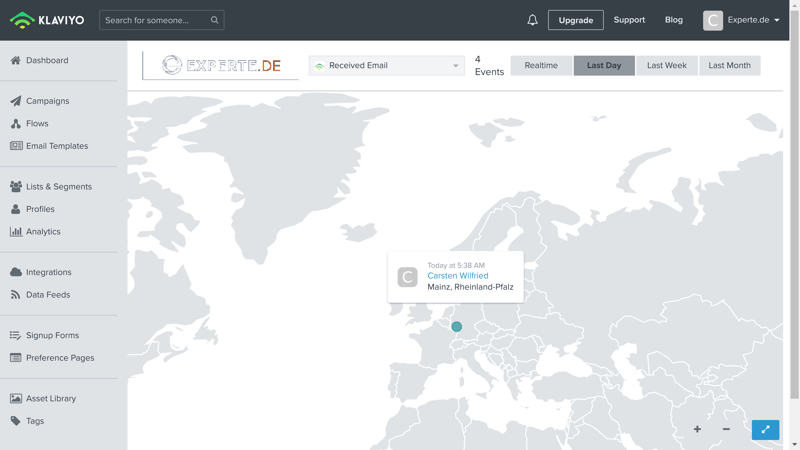Zoom out the map with minus
This screenshot has height=450, width=800.
pyautogui.click(x=726, y=429)
